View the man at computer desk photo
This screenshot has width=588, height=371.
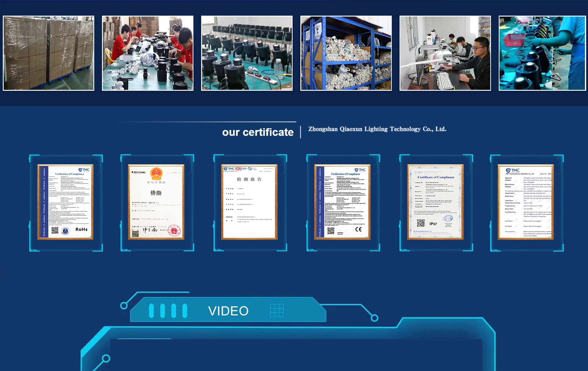pos(445,53)
